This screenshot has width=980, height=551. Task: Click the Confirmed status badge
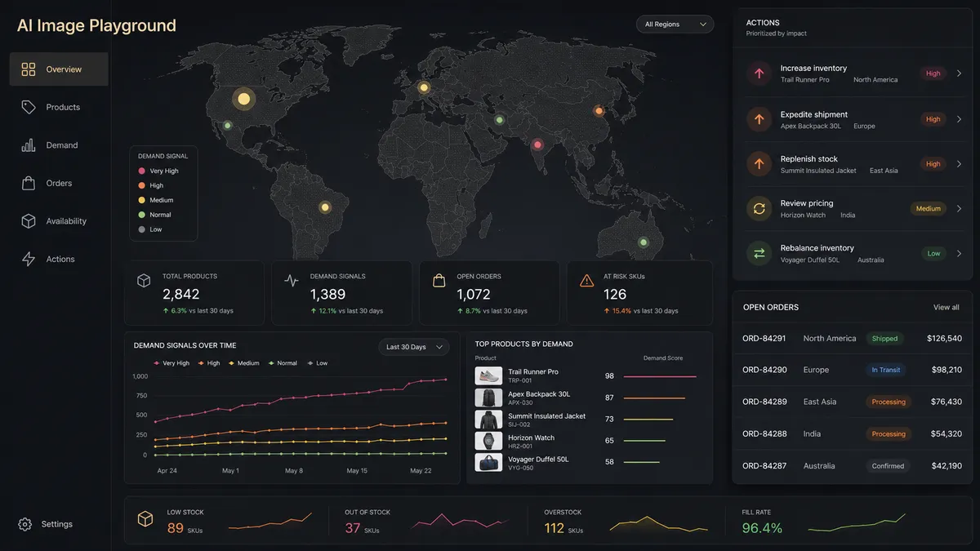(888, 466)
